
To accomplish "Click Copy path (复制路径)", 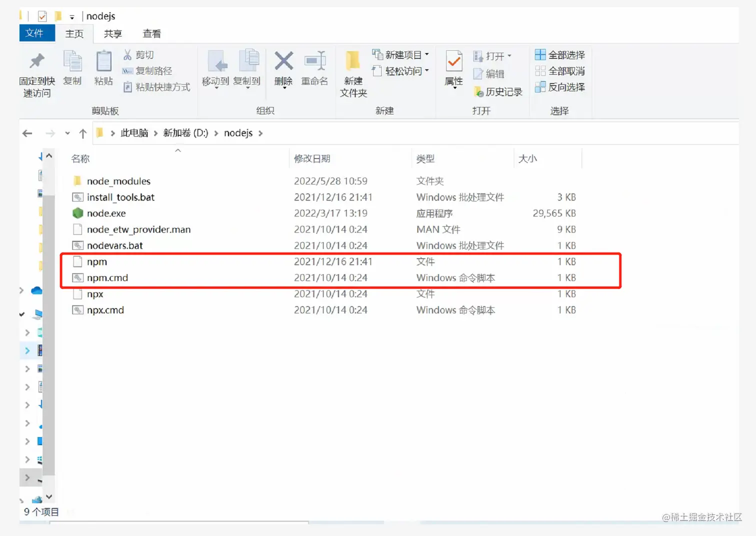I will click(147, 71).
